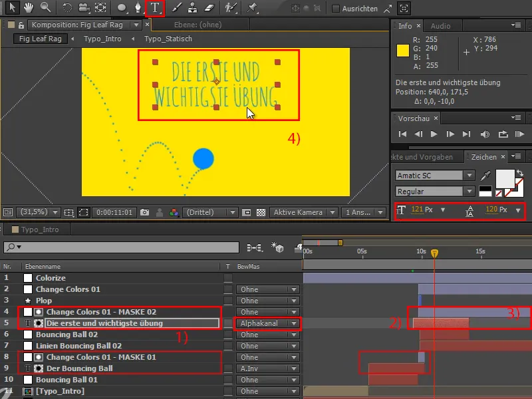
Task: Select the Hand tool
Action: pyautogui.click(x=29, y=8)
